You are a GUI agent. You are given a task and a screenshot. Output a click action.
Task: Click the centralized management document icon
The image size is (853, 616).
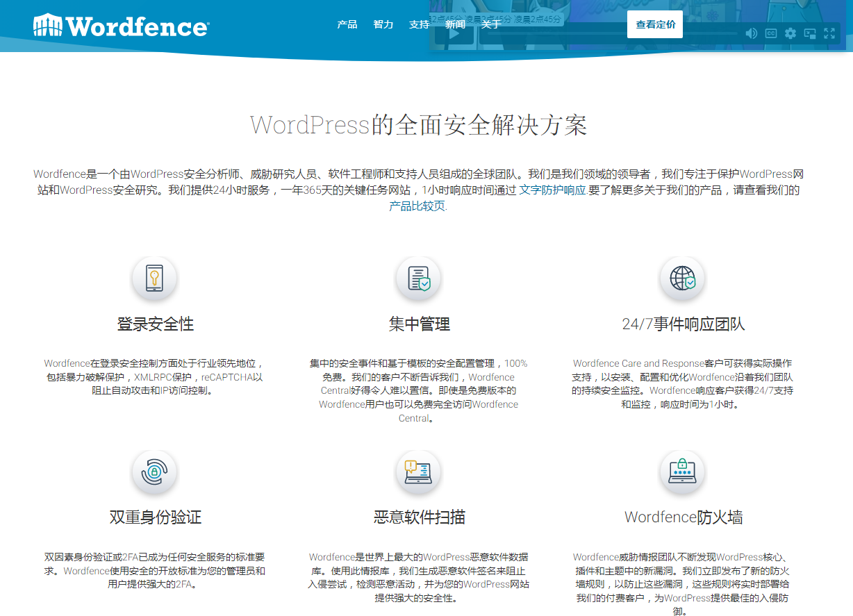[419, 278]
